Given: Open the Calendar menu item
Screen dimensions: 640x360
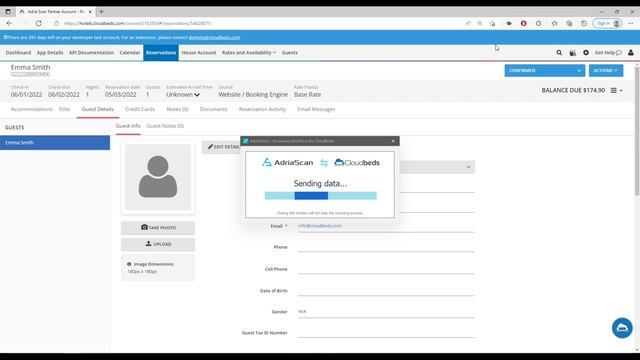Looking at the screenshot, I should [x=130, y=53].
